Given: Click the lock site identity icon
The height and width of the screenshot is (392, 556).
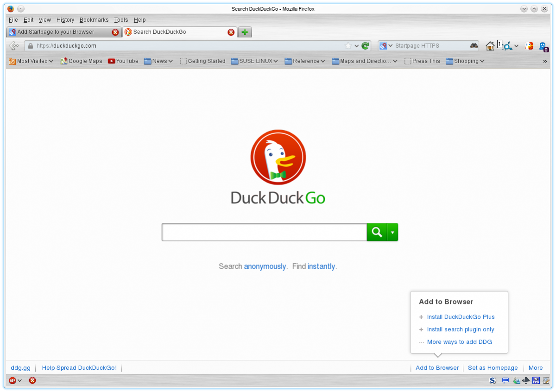Looking at the screenshot, I should click(x=31, y=46).
